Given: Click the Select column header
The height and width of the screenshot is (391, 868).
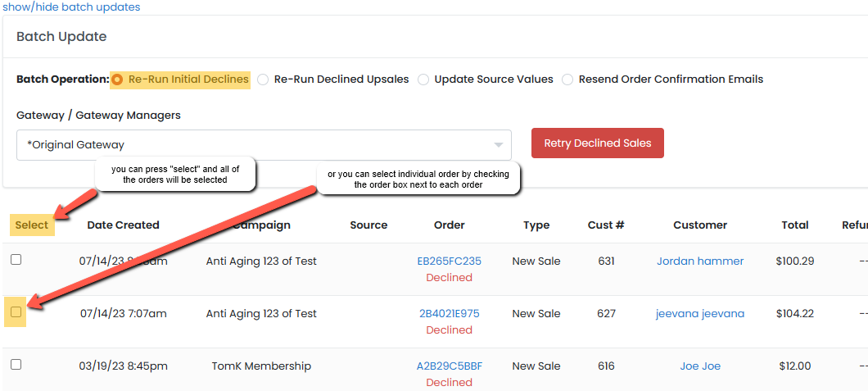Looking at the screenshot, I should point(32,225).
